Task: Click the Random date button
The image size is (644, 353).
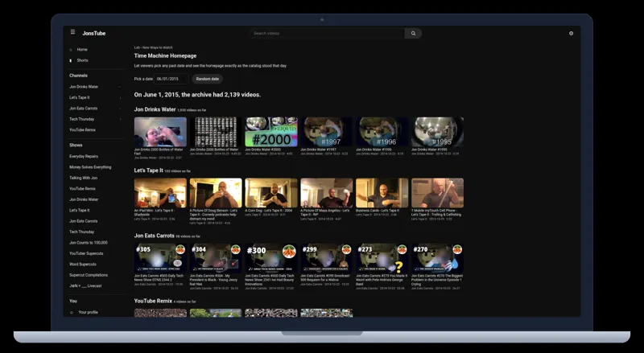Action: point(208,79)
